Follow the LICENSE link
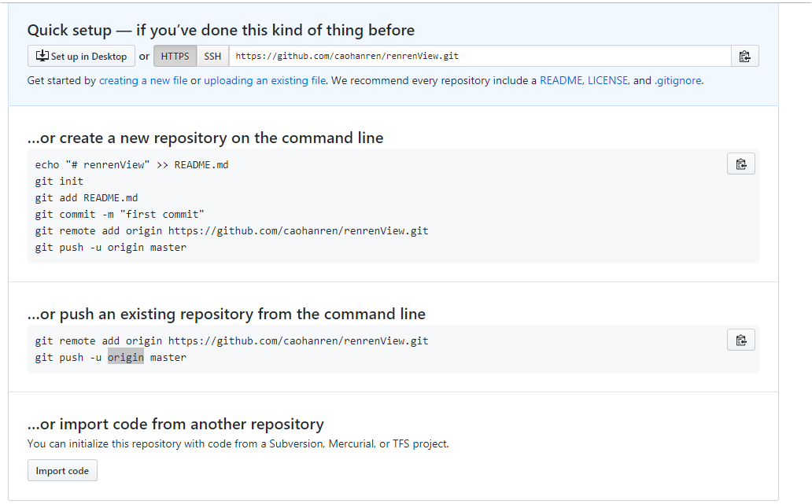The width and height of the screenshot is (812, 504). pos(607,81)
